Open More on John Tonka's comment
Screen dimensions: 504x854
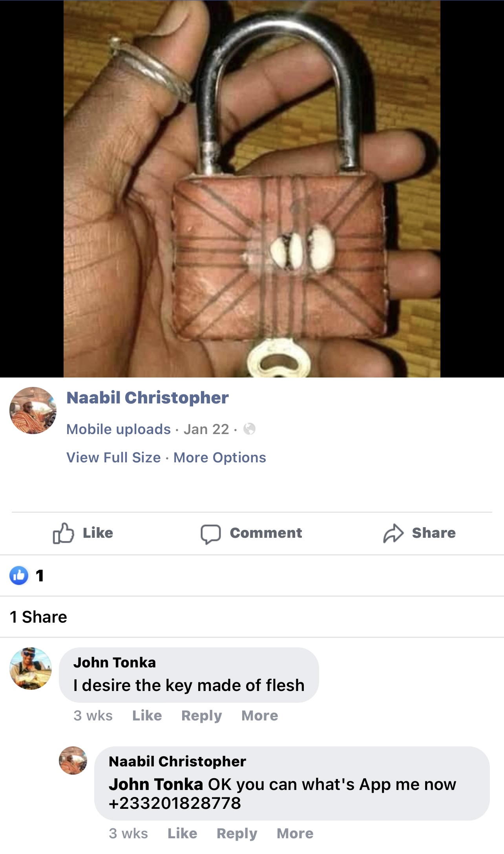pyautogui.click(x=259, y=715)
